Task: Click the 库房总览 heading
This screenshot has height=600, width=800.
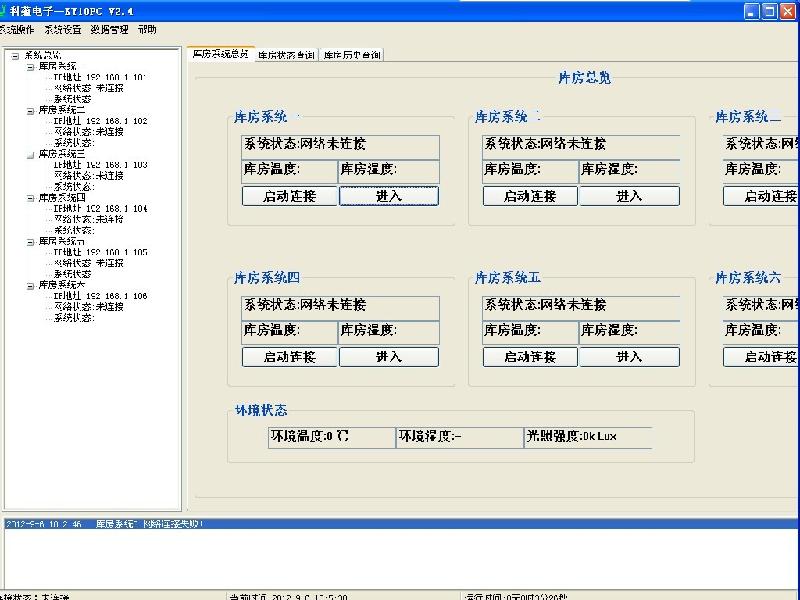Action: (x=585, y=78)
